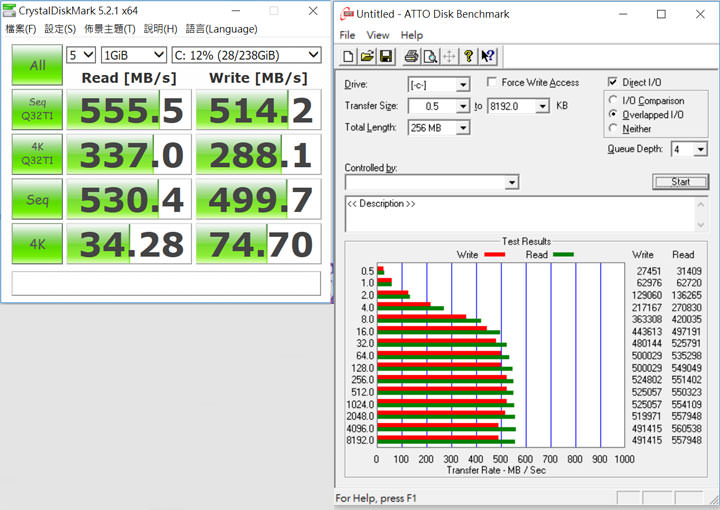Enable the Force Write Access checkbox

point(492,83)
